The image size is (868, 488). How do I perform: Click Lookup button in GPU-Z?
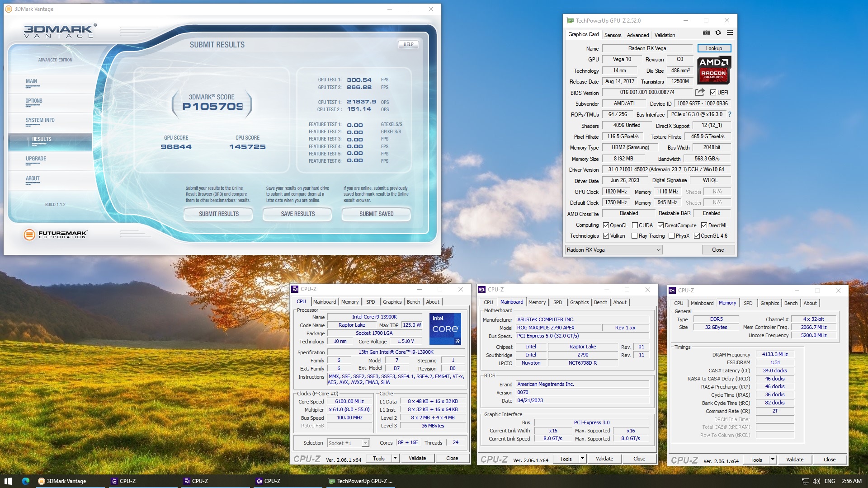pos(714,48)
